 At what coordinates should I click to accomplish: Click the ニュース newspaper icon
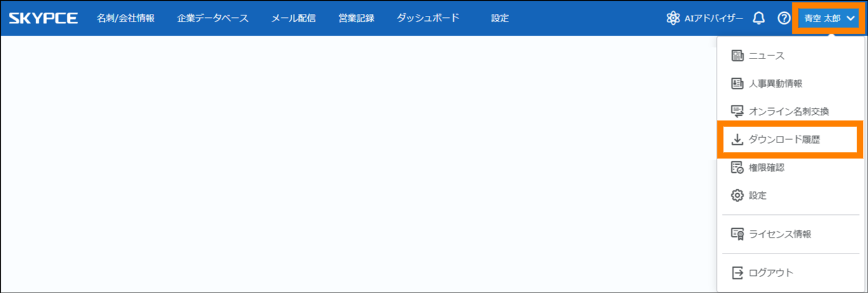[737, 56]
